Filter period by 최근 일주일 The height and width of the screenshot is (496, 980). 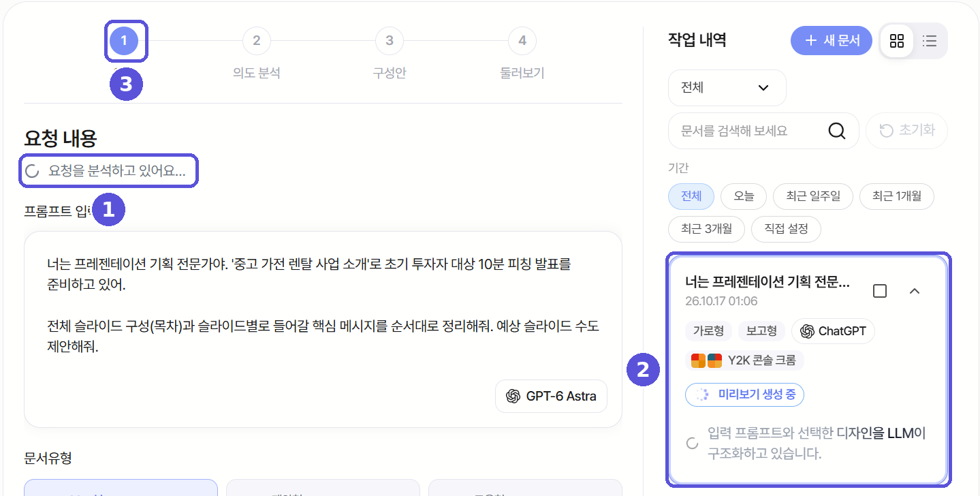pos(813,196)
